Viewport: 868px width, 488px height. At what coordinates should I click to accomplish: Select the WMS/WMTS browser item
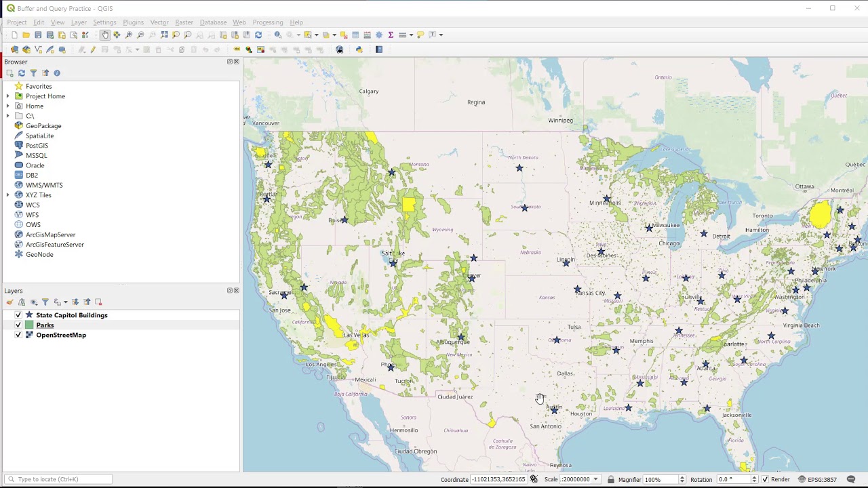point(44,185)
